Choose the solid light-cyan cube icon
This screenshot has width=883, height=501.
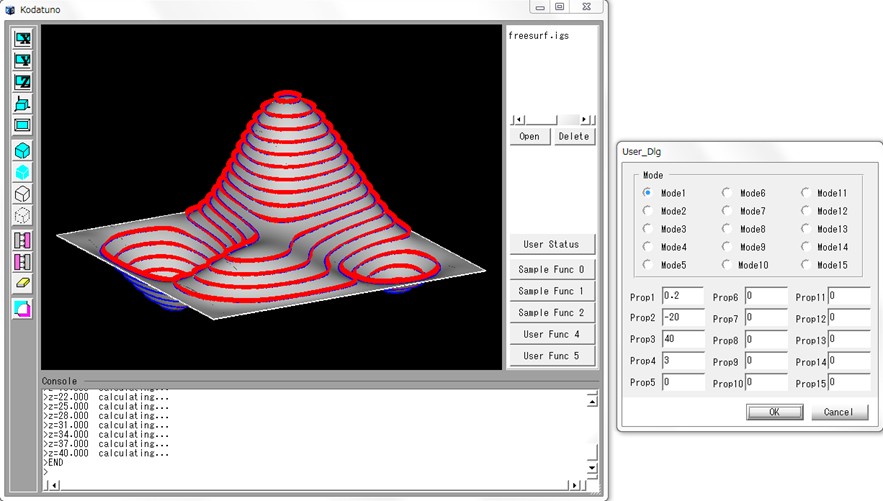pyautogui.click(x=22, y=172)
